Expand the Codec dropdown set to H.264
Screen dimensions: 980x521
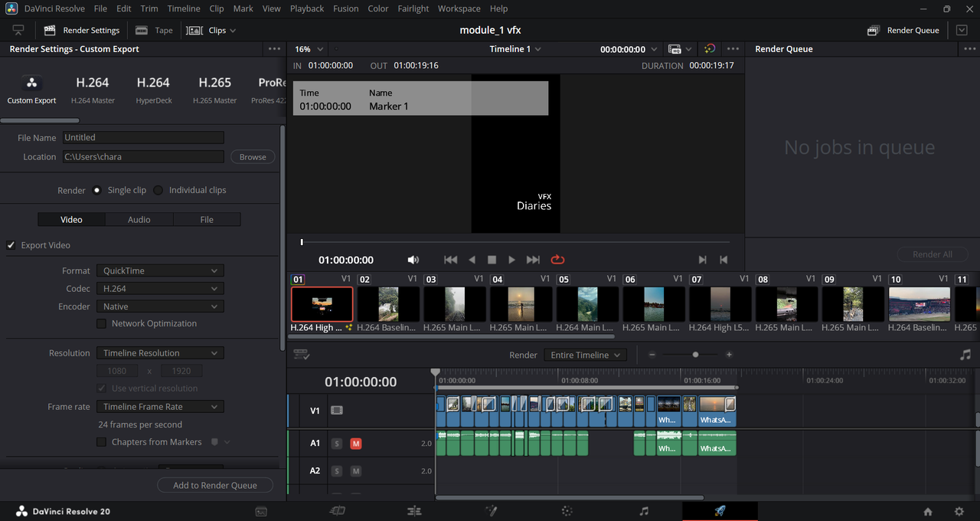click(160, 289)
